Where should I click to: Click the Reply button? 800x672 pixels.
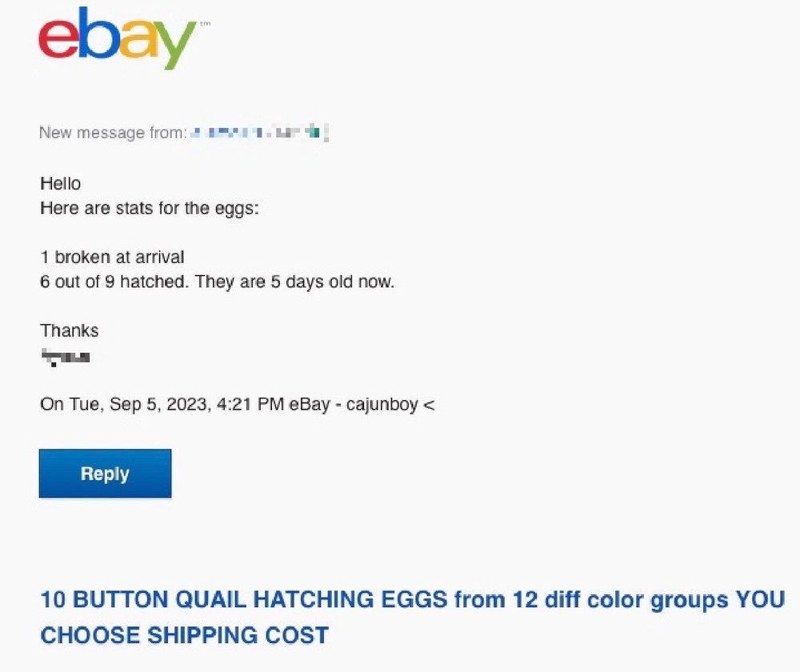coord(105,473)
